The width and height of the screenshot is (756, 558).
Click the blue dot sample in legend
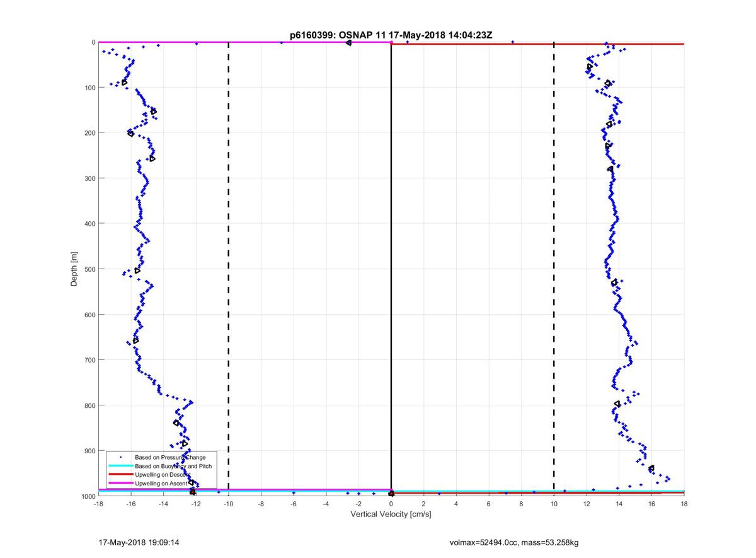tap(120, 457)
